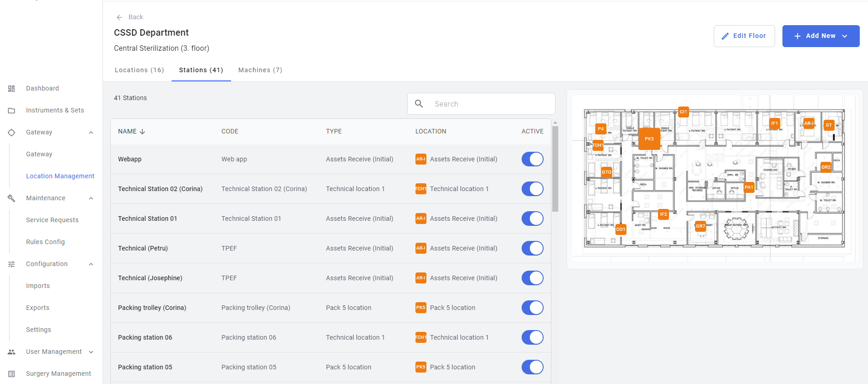Toggle active switch for Technical Station 01
The image size is (868, 384).
[x=533, y=219]
